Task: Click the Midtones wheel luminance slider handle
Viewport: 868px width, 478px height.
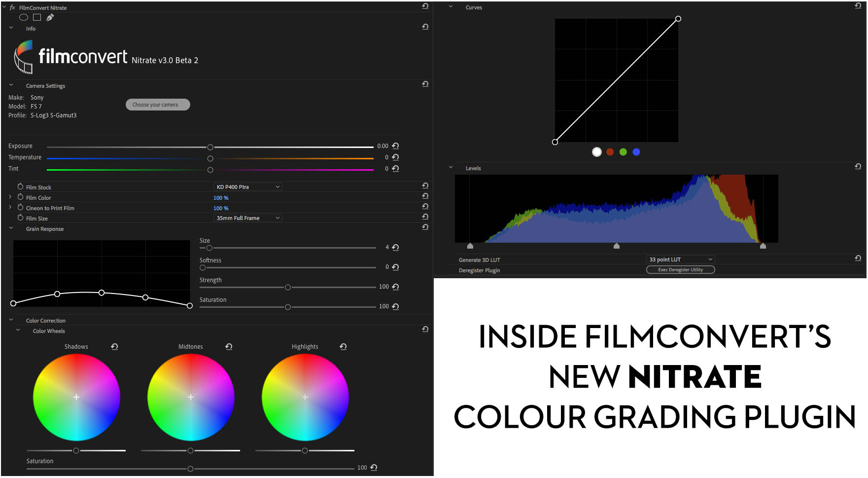Action: [190, 451]
